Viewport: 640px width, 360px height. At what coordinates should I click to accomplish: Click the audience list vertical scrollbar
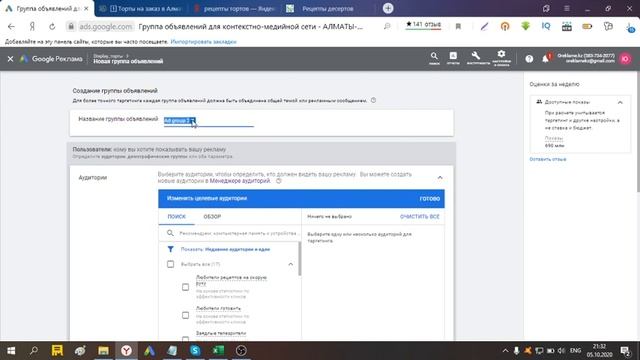coord(300,259)
